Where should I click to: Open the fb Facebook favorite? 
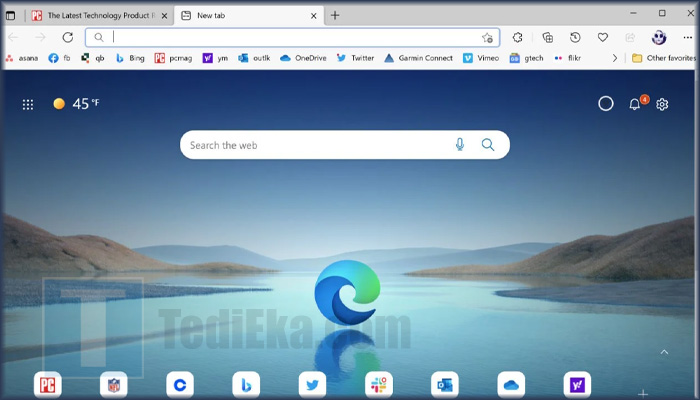pyautogui.click(x=59, y=58)
